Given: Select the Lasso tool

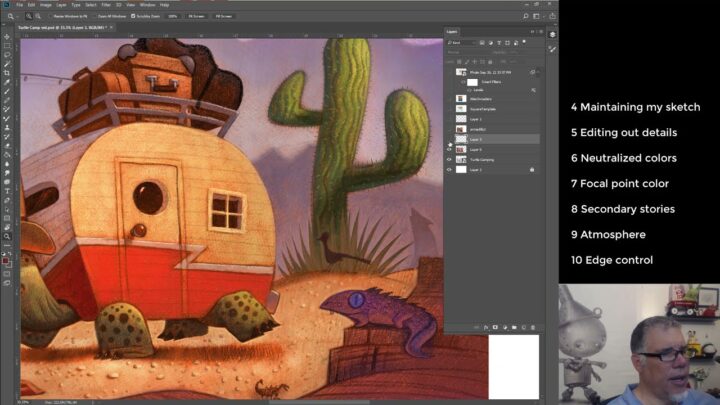Looking at the screenshot, I should pyautogui.click(x=7, y=54).
